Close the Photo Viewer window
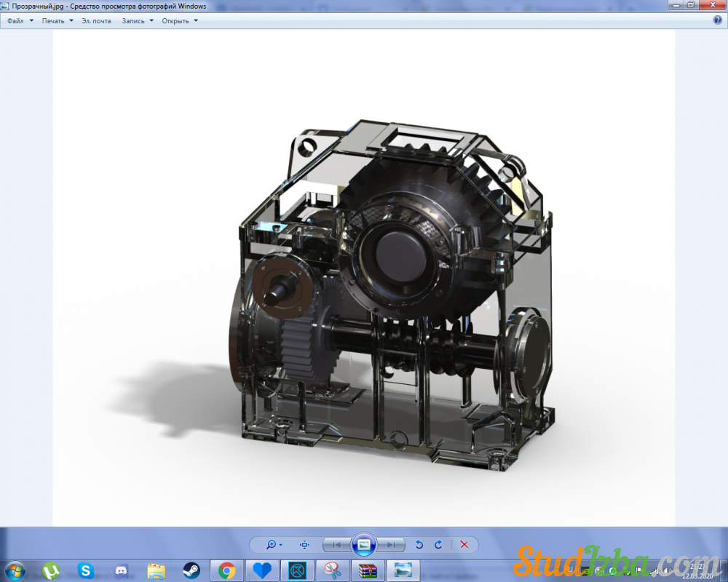The image size is (728, 582). (x=712, y=4)
